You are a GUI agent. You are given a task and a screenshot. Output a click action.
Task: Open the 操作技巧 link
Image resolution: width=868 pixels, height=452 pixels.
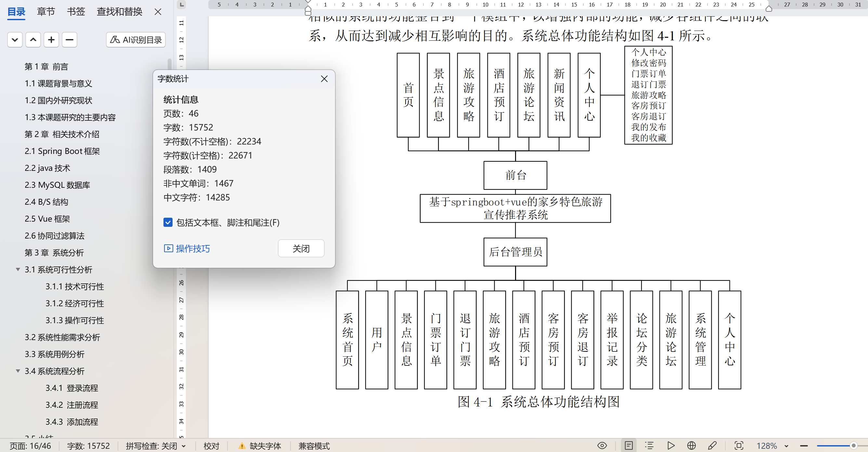coord(192,249)
